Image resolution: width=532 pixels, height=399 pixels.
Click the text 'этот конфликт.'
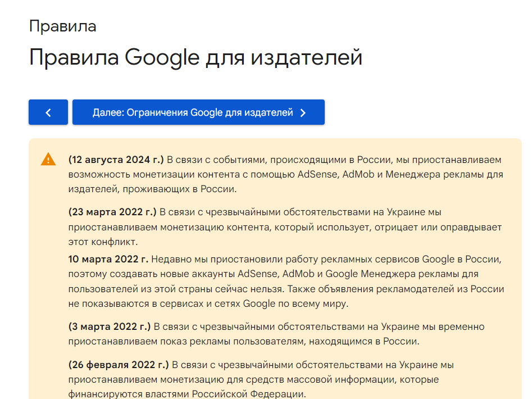(103, 242)
